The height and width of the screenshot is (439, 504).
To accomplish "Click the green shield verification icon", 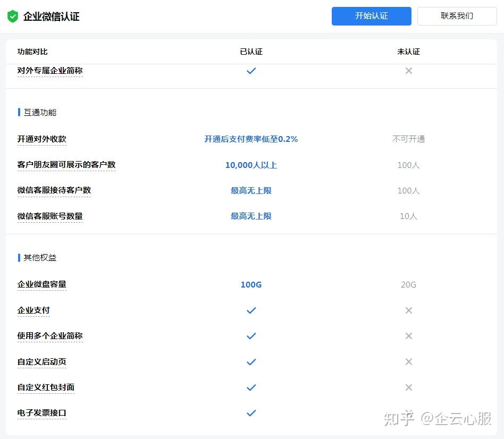I will coord(13,16).
